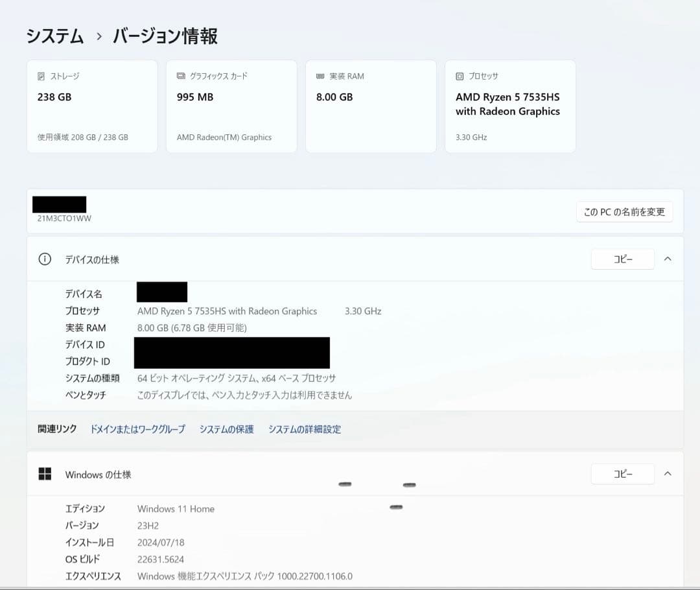
Task: Click システム in the breadcrumb
Action: click(x=54, y=37)
